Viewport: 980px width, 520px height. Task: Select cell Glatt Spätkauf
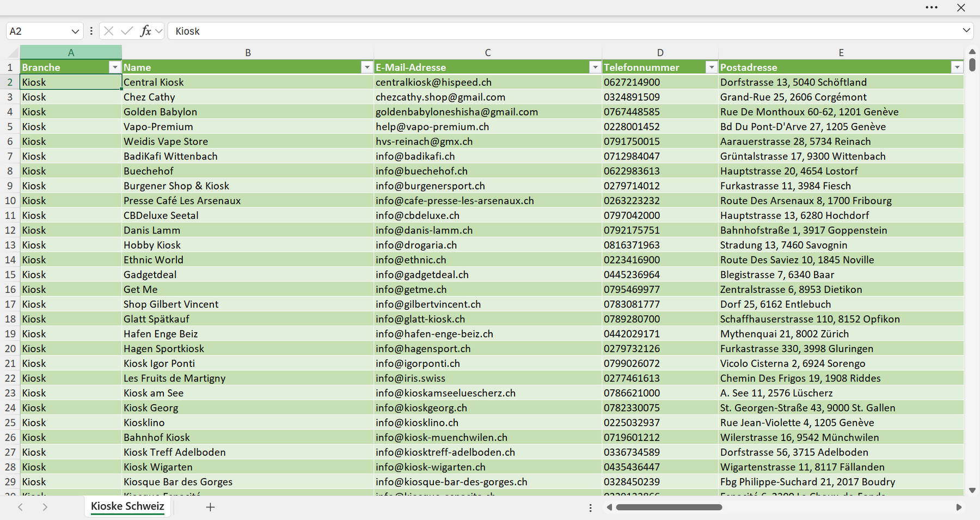click(248, 319)
